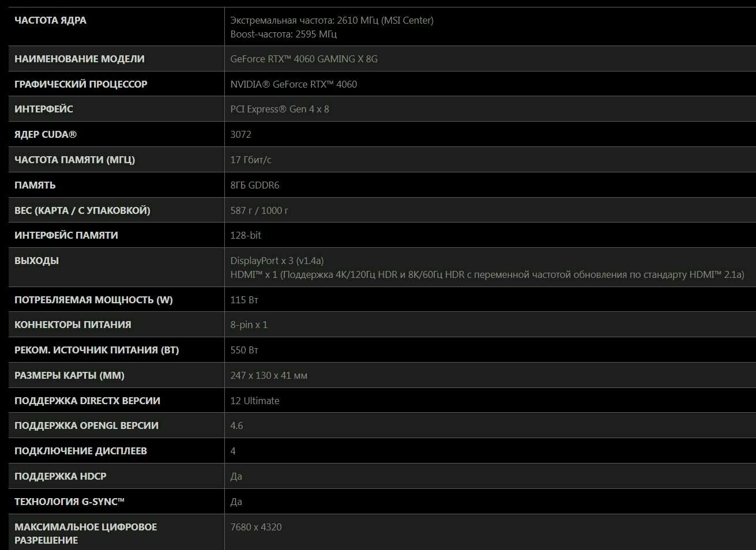This screenshot has height=550, width=756.
Task: Click the ЧАСТОТА ЯДРА label cell
Action: pos(116,27)
